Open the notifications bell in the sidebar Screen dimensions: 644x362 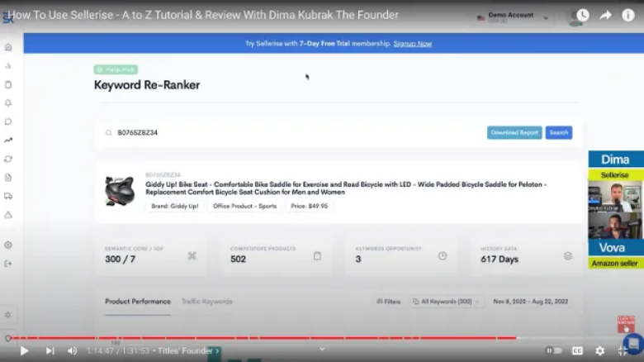tap(8, 102)
